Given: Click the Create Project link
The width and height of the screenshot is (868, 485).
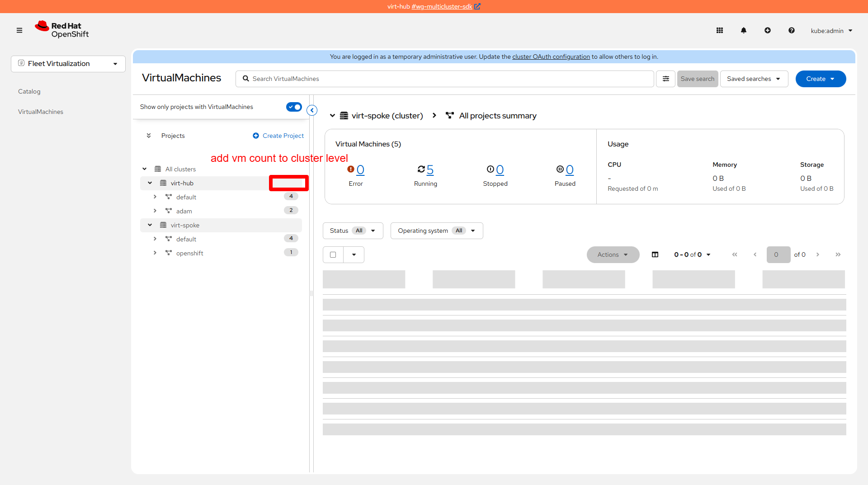Looking at the screenshot, I should pos(278,136).
